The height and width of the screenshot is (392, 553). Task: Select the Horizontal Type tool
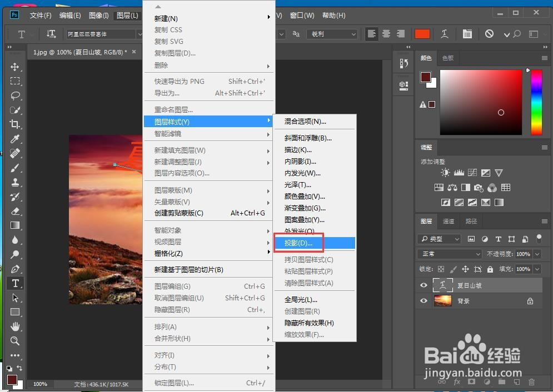coord(15,283)
